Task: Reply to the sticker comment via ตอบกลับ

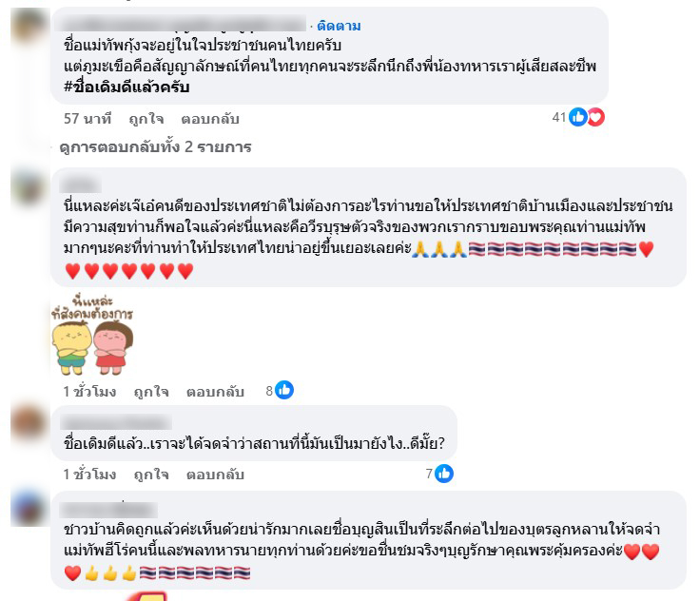Action: pyautogui.click(x=215, y=392)
